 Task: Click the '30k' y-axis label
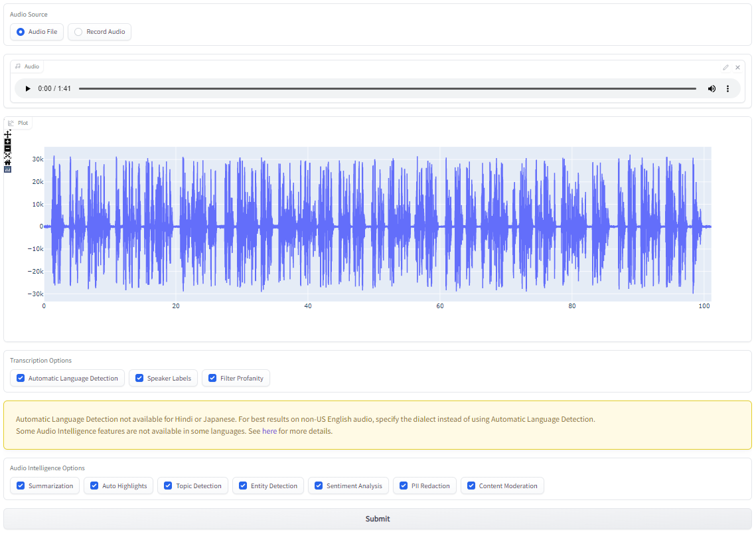(x=38, y=159)
